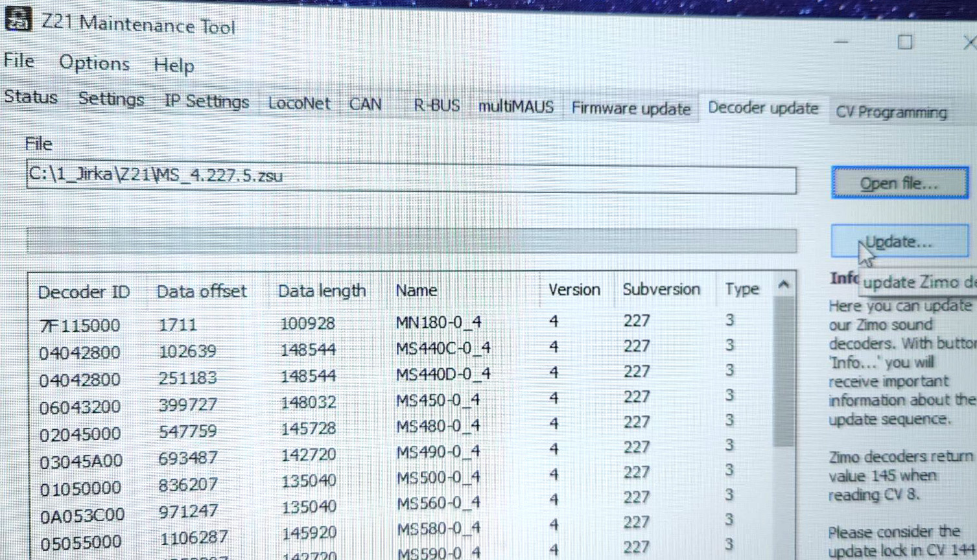Select the MN180-0_4 name cell

pos(438,322)
